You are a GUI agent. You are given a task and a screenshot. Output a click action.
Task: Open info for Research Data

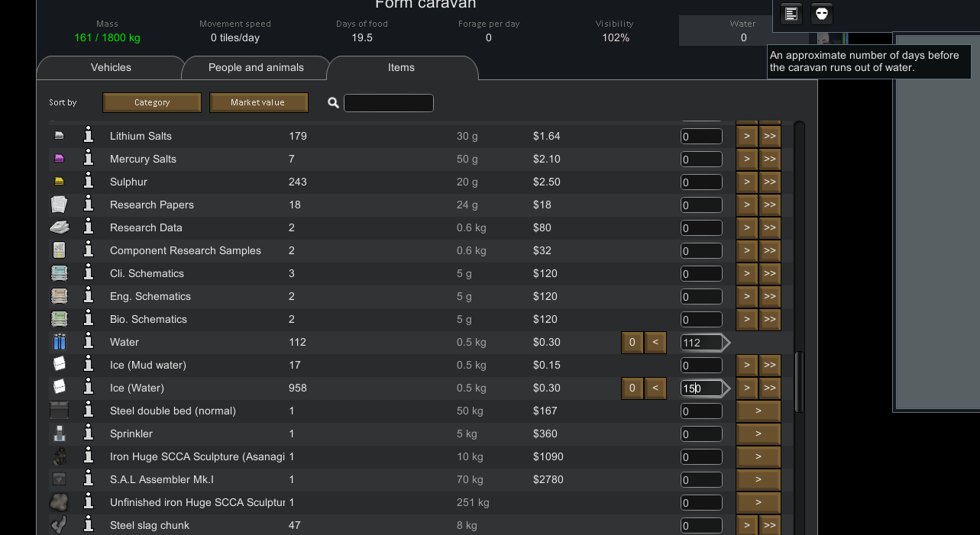(89, 227)
